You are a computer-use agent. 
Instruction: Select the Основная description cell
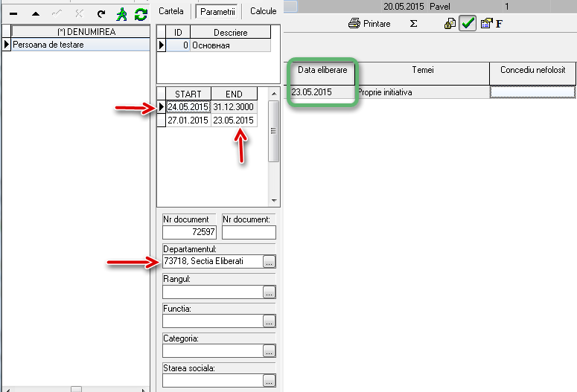230,45
